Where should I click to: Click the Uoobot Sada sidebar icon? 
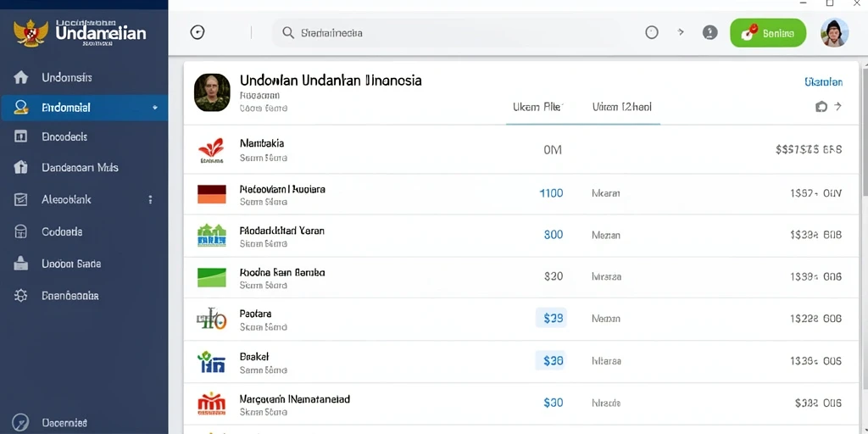[20, 264]
